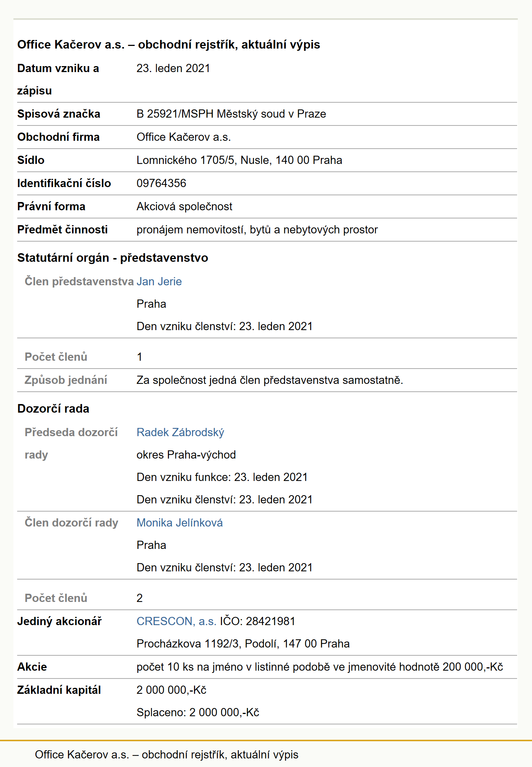
Task: Click the footer title Office Kačerov a.s.
Action: click(x=167, y=755)
